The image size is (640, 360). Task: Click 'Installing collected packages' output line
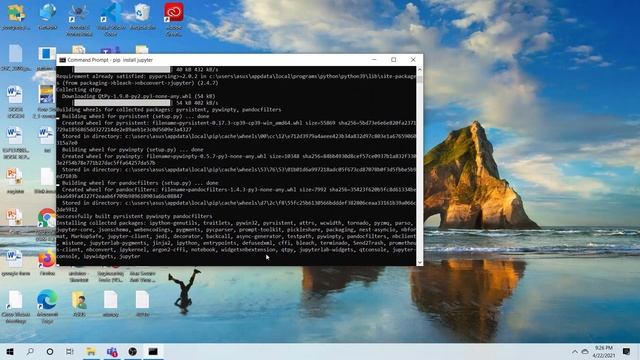point(234,223)
